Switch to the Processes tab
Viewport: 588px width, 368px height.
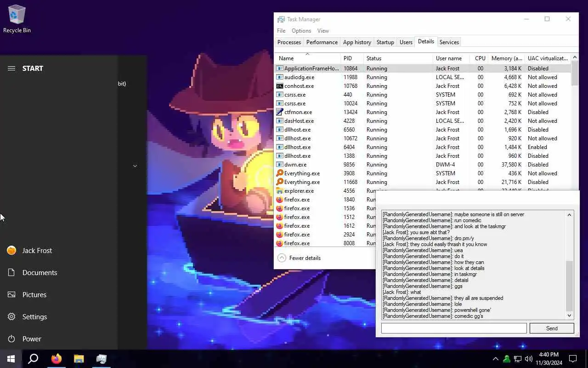pos(289,42)
